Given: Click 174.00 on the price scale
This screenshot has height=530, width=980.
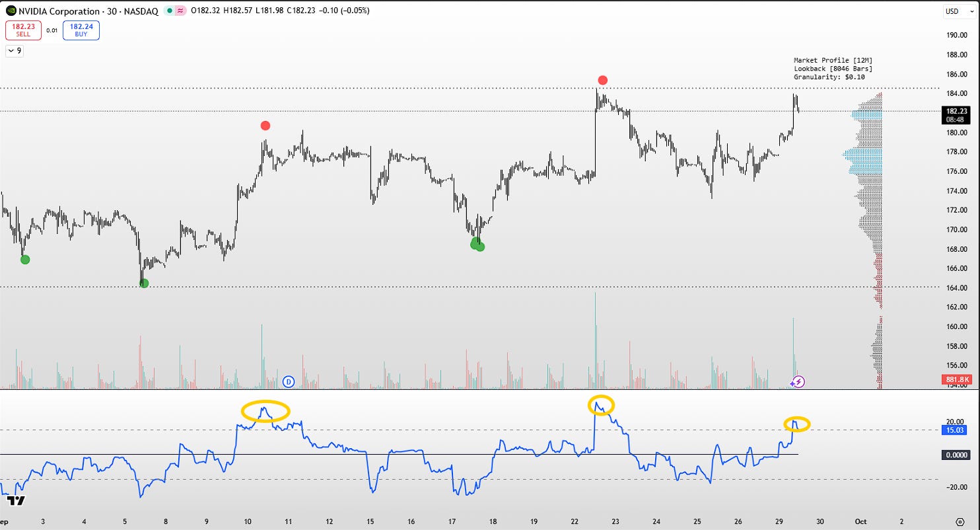Looking at the screenshot, I should point(956,191).
